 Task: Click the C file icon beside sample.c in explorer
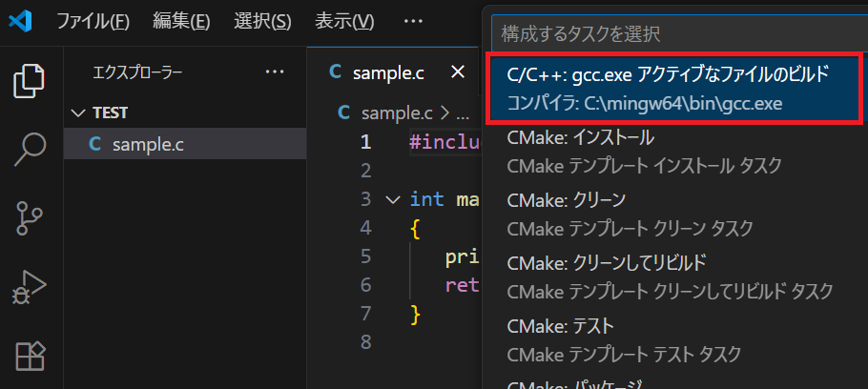tap(95, 144)
